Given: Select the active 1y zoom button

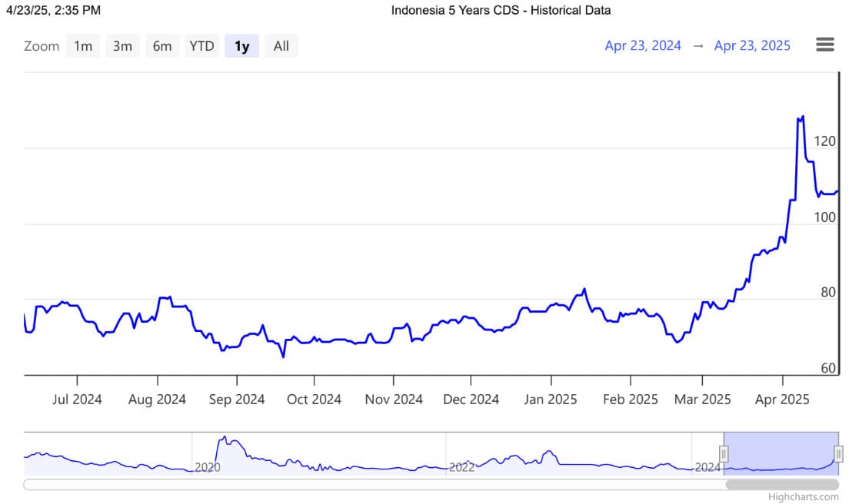Looking at the screenshot, I should click(x=241, y=46).
